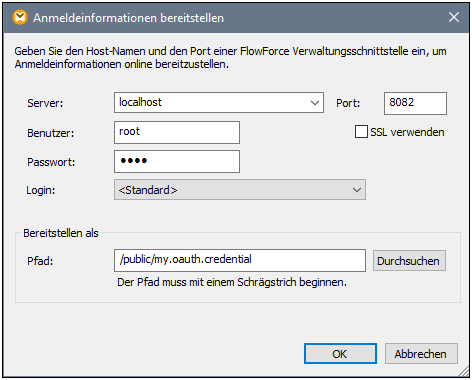Click the Benutzer: label

50,133
